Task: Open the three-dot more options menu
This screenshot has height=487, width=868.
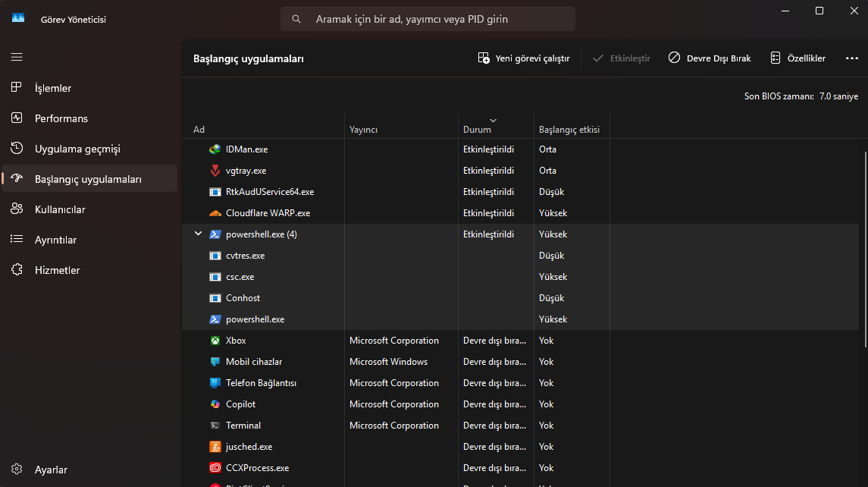Action: coord(851,58)
